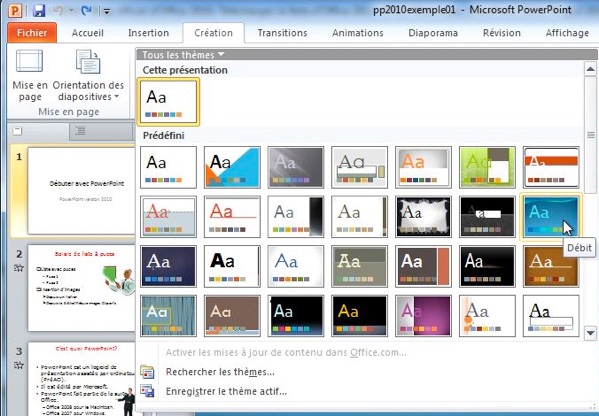This screenshot has height=416, width=599.
Task: Apply the black theme with white rectangle
Action: pos(487,217)
